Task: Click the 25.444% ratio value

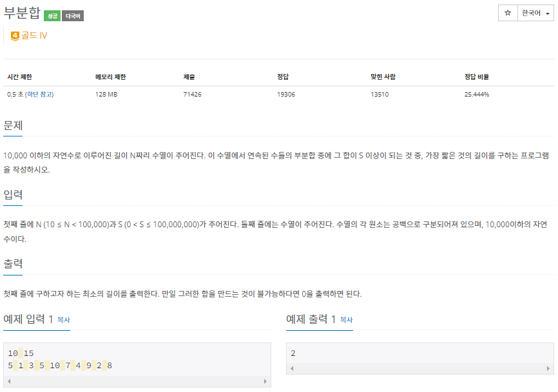Action: coord(477,94)
